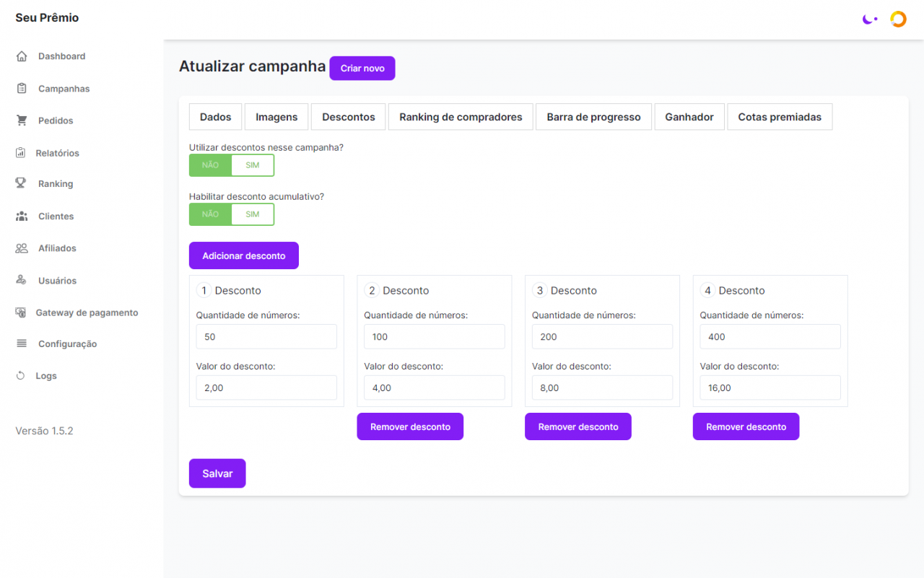Select the Ranking trophy icon
924x578 pixels.
(x=22, y=183)
